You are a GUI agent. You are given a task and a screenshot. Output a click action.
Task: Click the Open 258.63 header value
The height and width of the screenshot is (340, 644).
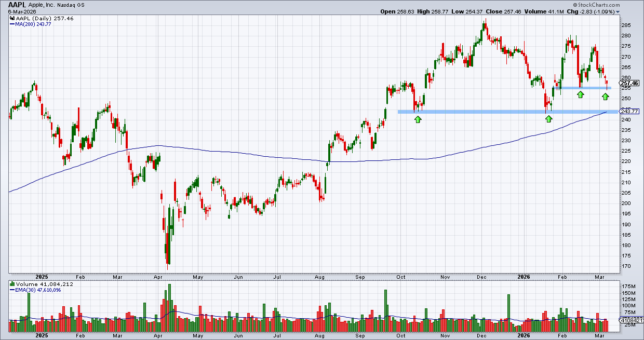click(398, 11)
